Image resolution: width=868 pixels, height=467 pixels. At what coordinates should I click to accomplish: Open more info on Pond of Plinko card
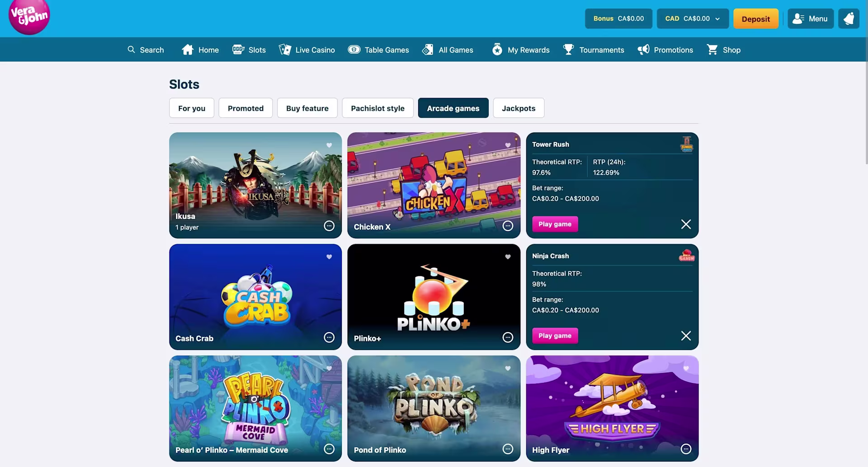[508, 449]
